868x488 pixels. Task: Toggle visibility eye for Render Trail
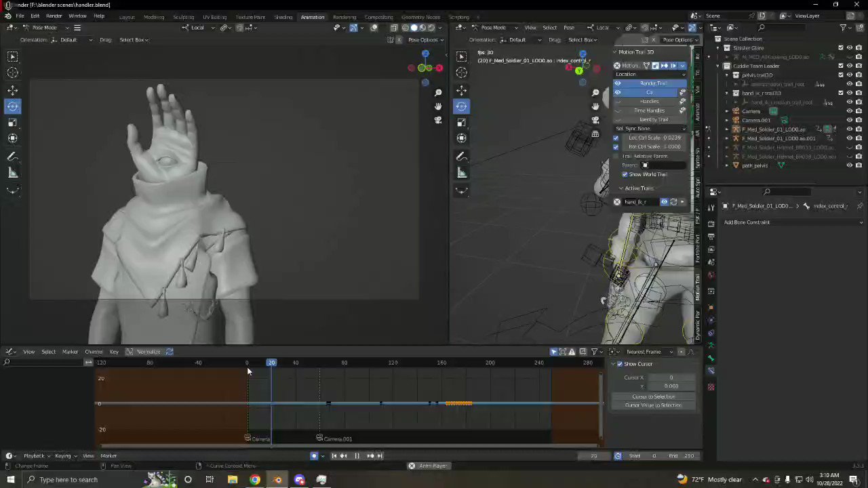click(617, 84)
